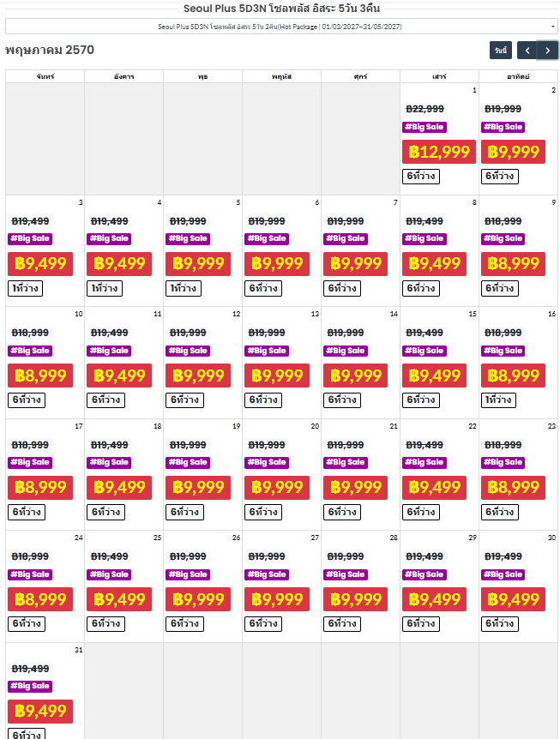560x739 pixels.
Task: Click the #Big Sale tag on May 20
Action: click(267, 462)
